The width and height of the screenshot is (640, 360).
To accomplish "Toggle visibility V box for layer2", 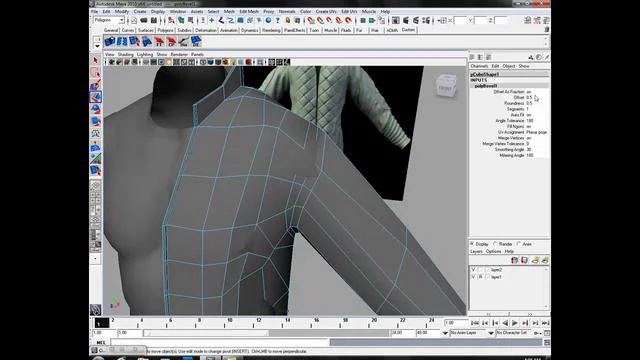I will pyautogui.click(x=473, y=270).
